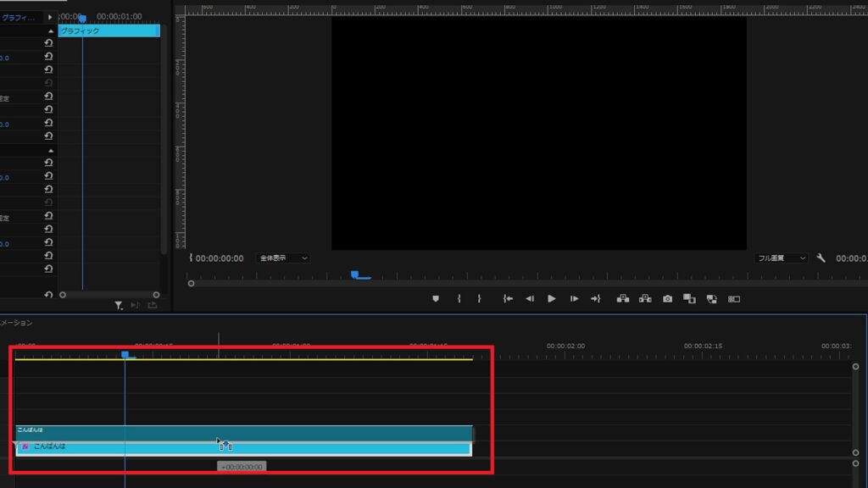The image size is (868, 488).
Task: Click the Effect Controls playhead marker
Action: (82, 19)
